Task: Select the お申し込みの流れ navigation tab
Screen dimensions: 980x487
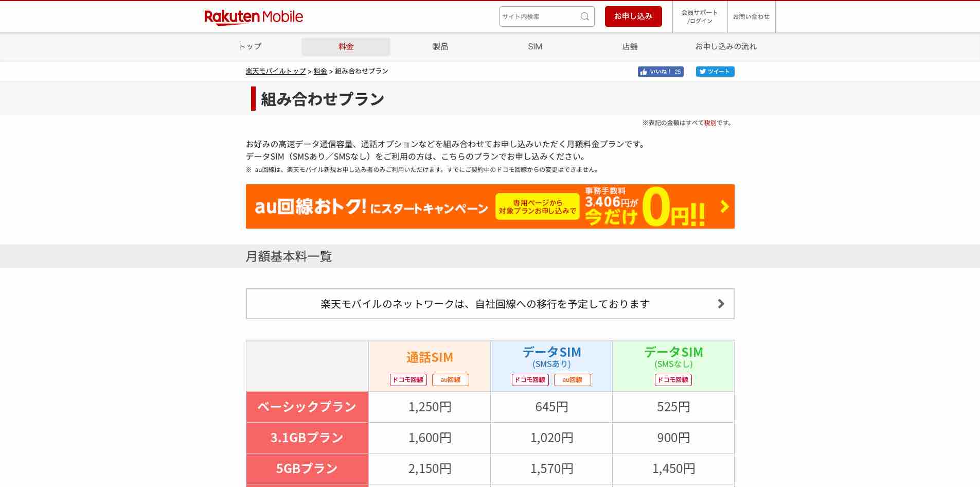Action: coord(726,46)
